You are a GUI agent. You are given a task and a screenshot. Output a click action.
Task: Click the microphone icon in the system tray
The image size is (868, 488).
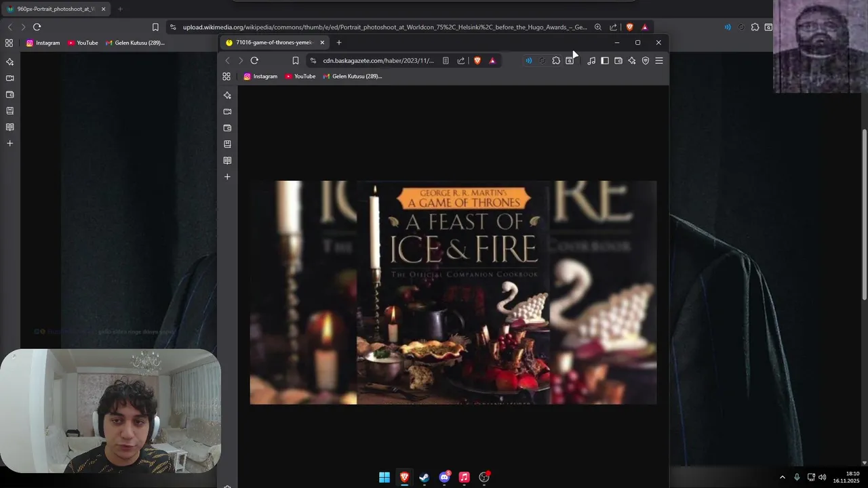click(x=797, y=477)
